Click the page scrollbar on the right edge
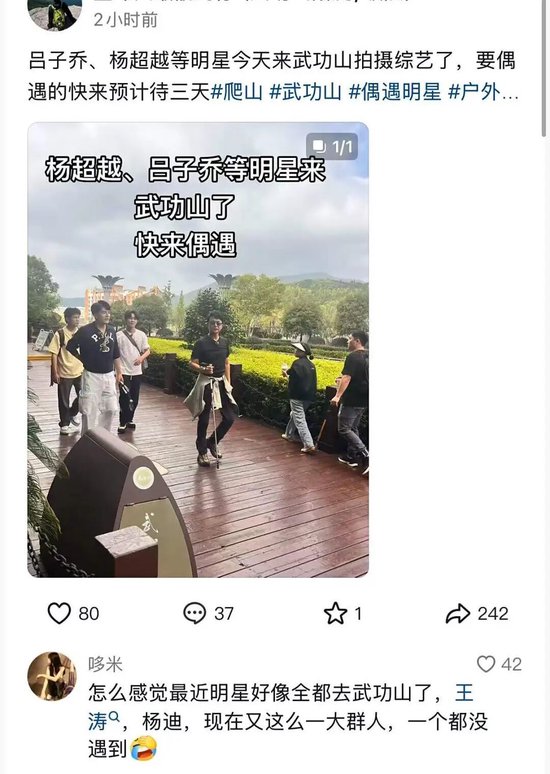The width and height of the screenshot is (550, 774). tap(545, 69)
